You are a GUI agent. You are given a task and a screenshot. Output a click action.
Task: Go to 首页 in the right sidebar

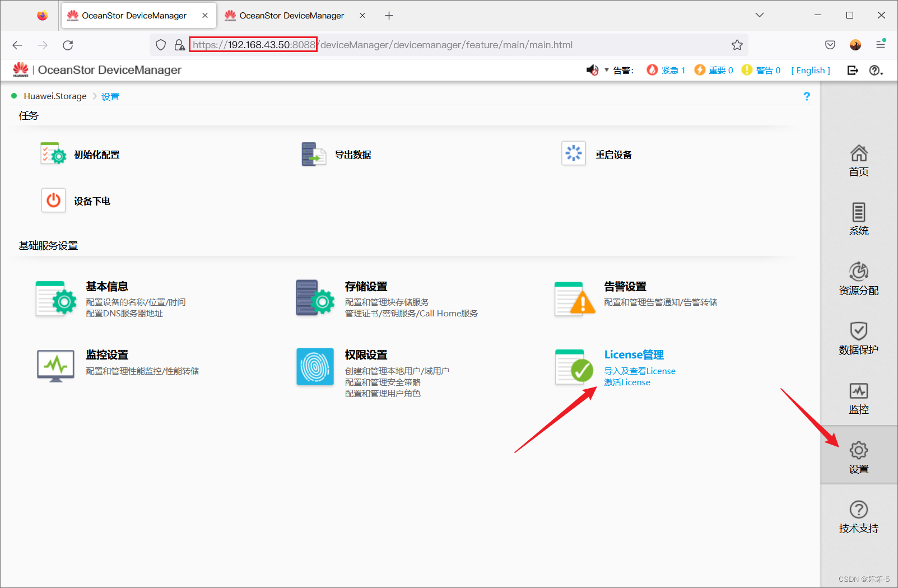tap(859, 161)
